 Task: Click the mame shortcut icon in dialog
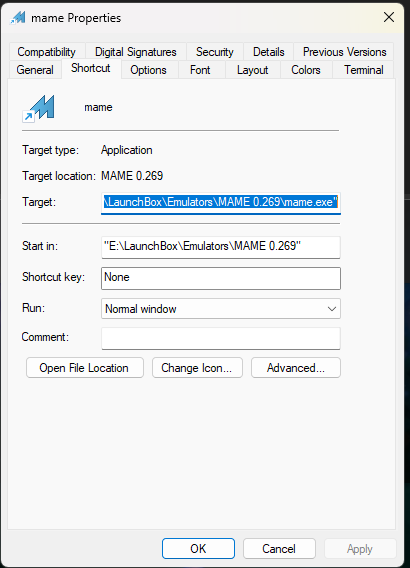point(38,108)
